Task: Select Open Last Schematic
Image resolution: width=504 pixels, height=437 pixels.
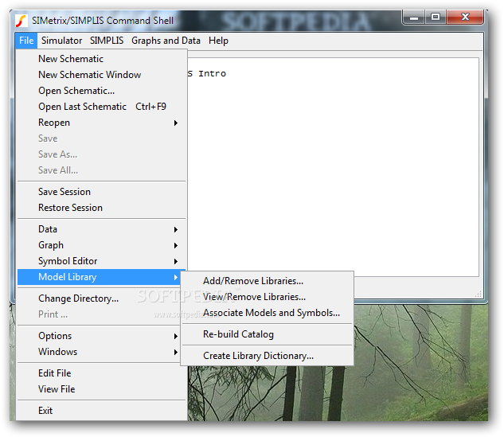Action: (102, 107)
